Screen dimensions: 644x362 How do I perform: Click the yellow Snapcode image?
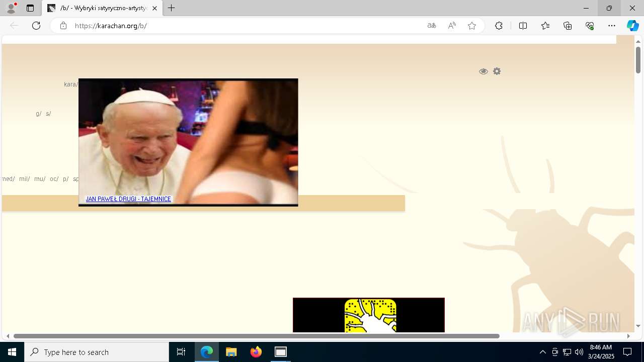[x=370, y=316]
